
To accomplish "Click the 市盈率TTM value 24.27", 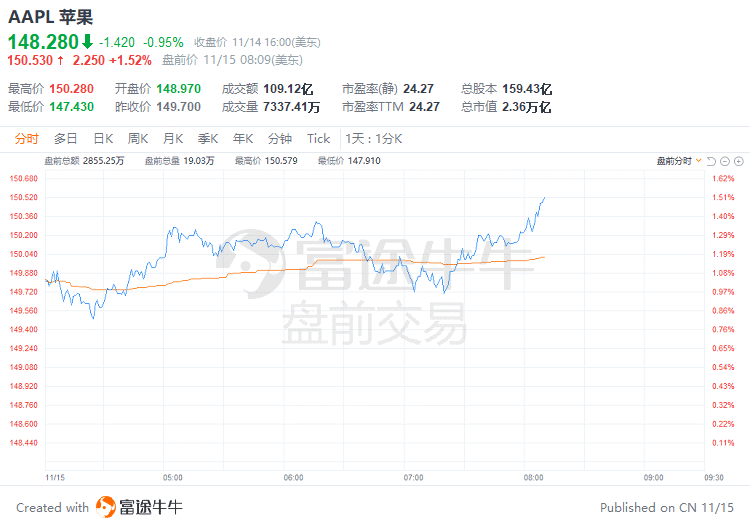I will point(424,107).
